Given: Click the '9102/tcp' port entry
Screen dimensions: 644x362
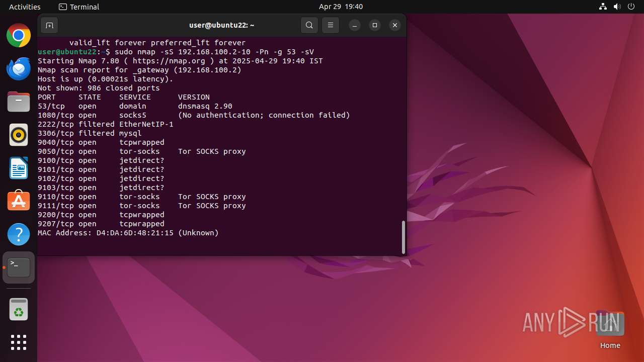Looking at the screenshot, I should (55, 178).
